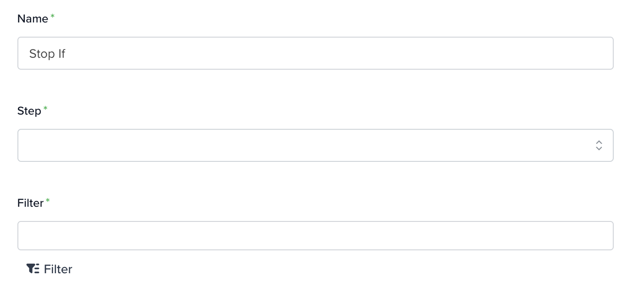Click into the empty Filter text box
The image size is (644, 298).
coord(316,236)
